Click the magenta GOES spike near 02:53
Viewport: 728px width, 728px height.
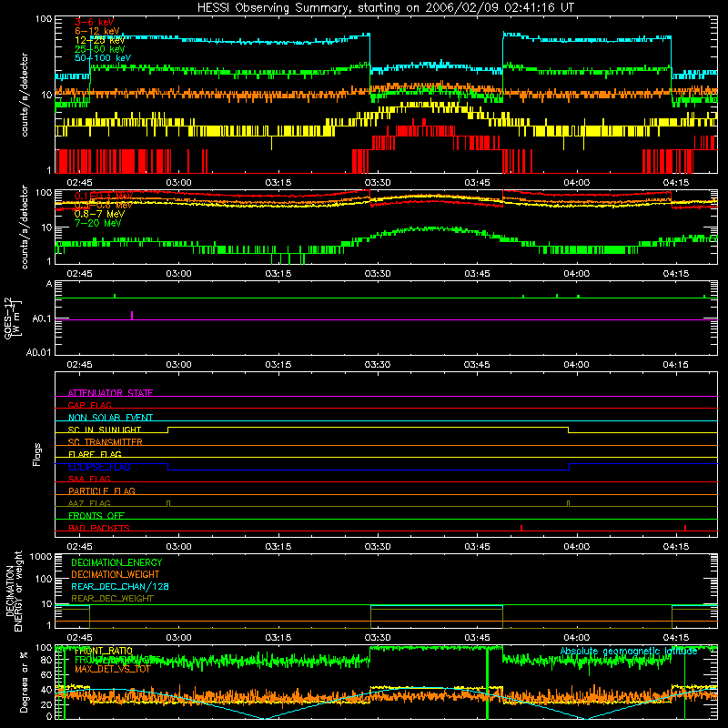tap(132, 315)
